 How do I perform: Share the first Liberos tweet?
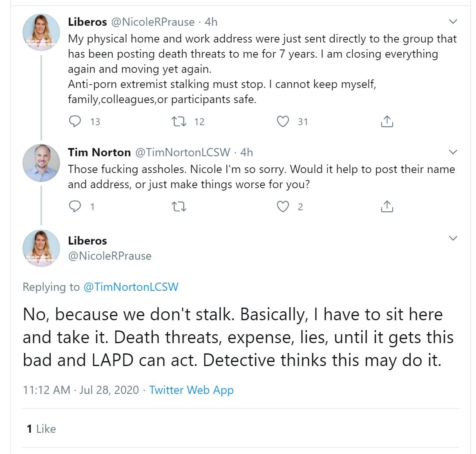point(387,121)
